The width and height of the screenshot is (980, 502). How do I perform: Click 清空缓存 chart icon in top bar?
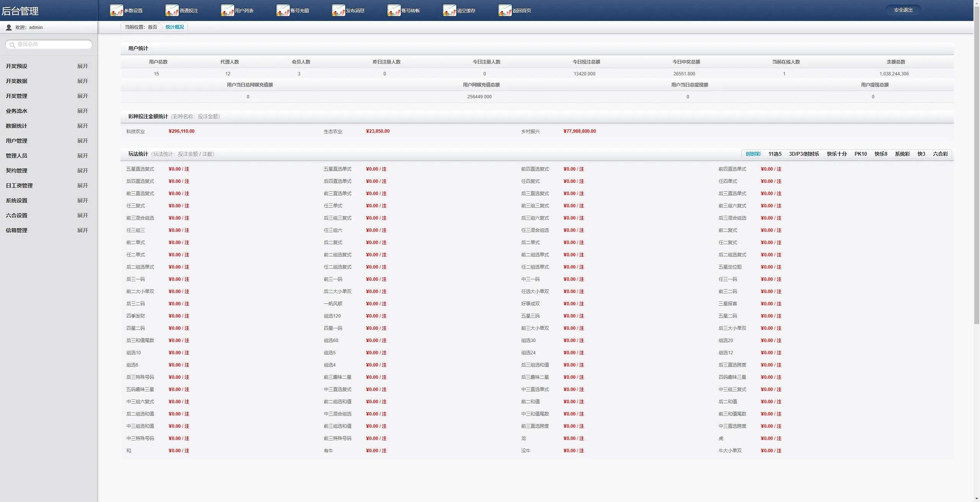pyautogui.click(x=449, y=10)
